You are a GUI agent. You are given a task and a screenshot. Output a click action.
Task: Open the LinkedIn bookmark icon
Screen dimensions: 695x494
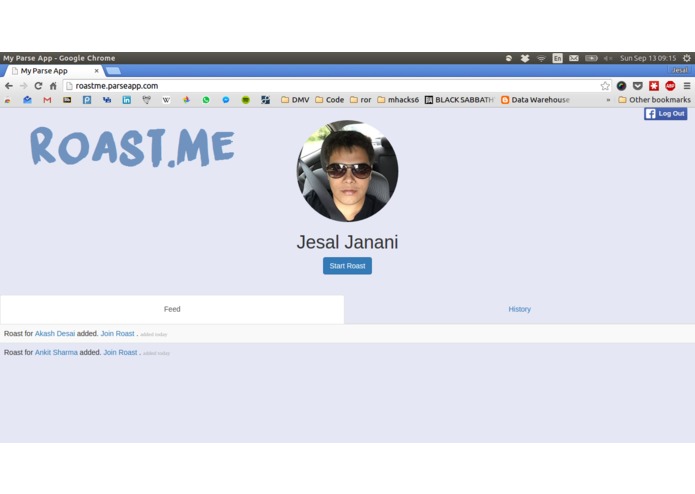tap(127, 100)
